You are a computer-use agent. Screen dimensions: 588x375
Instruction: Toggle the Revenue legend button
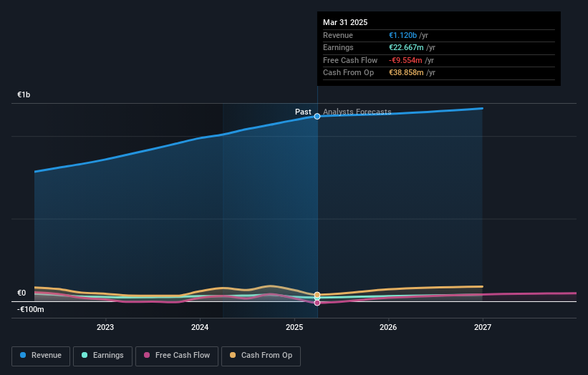(x=41, y=356)
